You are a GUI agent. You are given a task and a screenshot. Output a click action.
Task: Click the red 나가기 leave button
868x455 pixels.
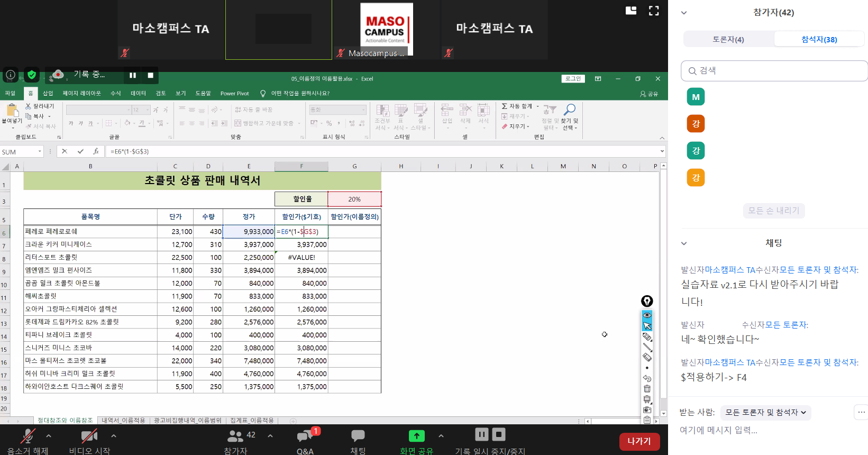pyautogui.click(x=639, y=441)
